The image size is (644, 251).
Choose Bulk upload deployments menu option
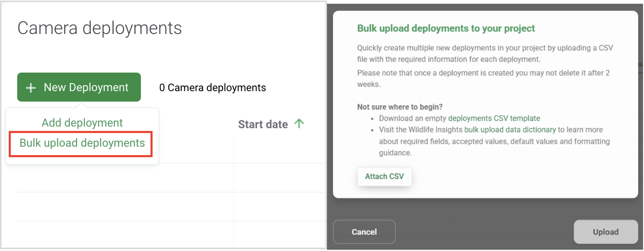(82, 143)
